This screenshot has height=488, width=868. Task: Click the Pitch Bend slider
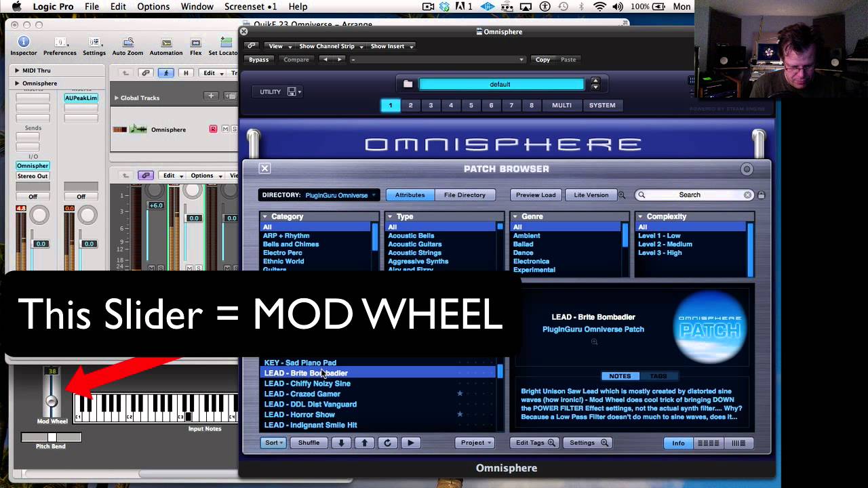[x=52, y=437]
